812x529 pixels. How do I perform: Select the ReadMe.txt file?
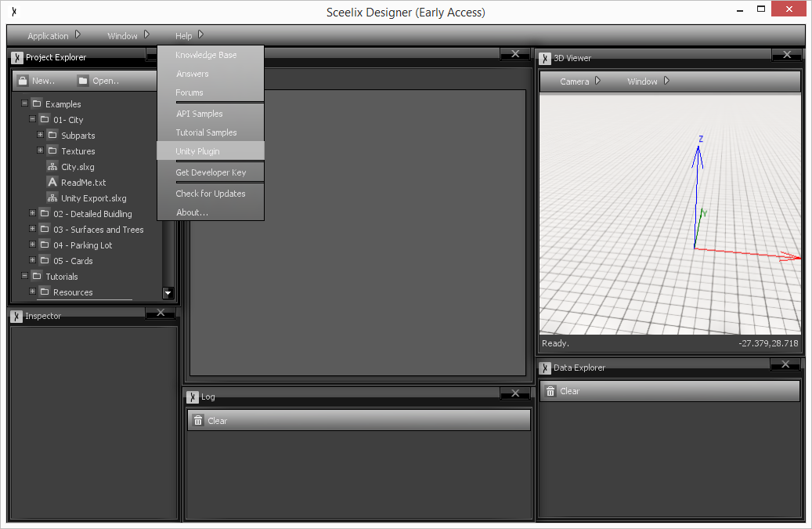tap(83, 183)
